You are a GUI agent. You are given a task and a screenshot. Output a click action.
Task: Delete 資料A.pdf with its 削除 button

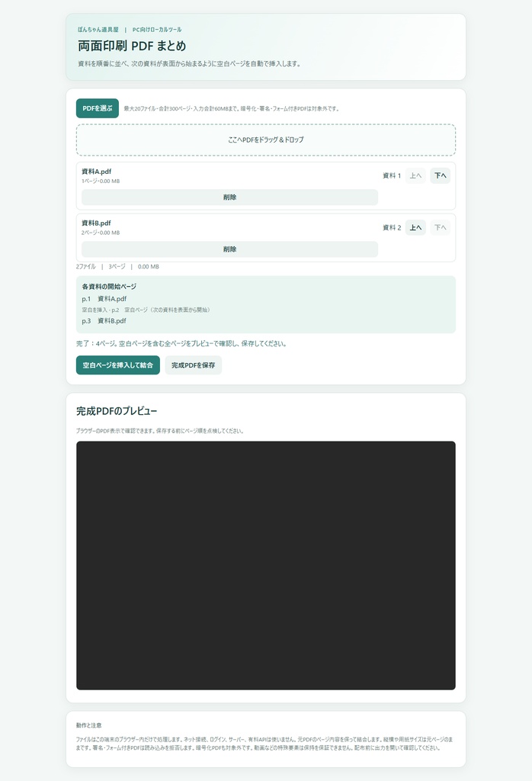coord(229,198)
